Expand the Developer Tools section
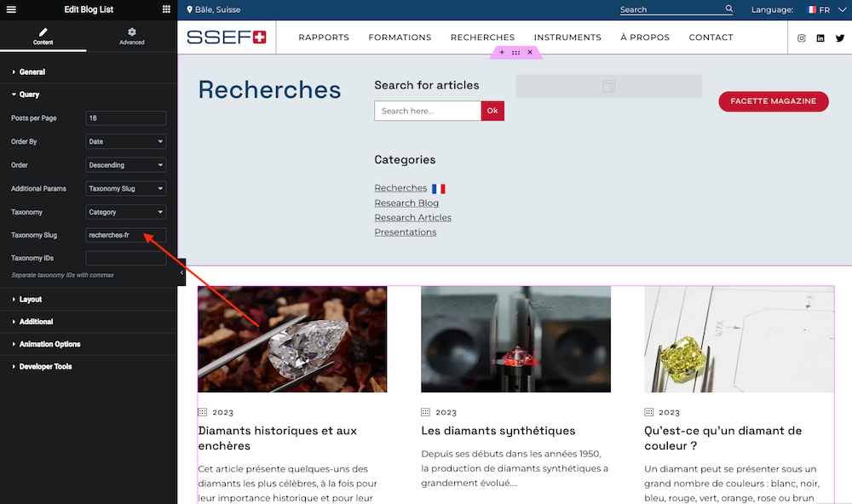 point(46,367)
